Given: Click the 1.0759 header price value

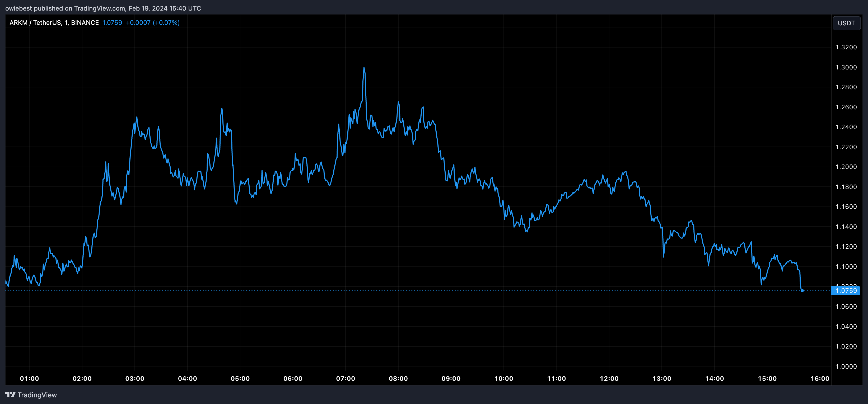Looking at the screenshot, I should 112,22.
